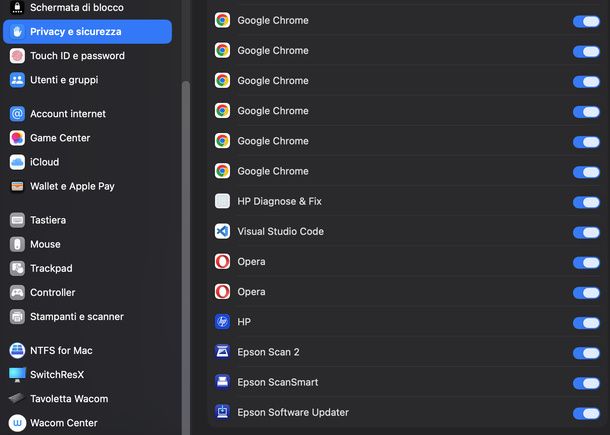Image resolution: width=610 pixels, height=435 pixels.
Task: Click the iCloud cloud icon
Action: point(17,162)
